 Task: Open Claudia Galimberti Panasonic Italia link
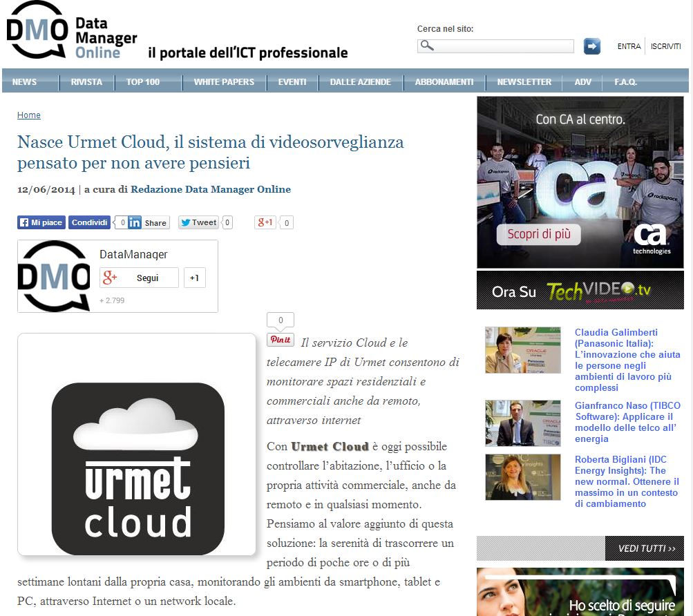[x=627, y=360]
